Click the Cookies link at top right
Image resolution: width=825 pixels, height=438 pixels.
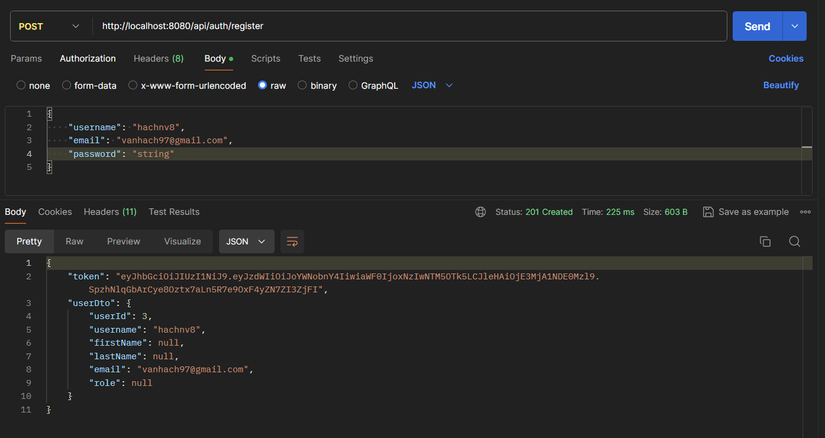coord(785,59)
